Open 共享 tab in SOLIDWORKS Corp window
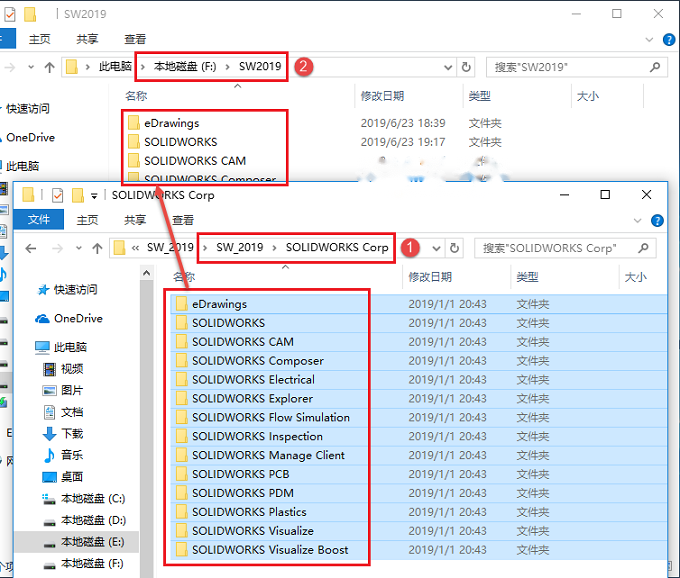 pyautogui.click(x=135, y=220)
